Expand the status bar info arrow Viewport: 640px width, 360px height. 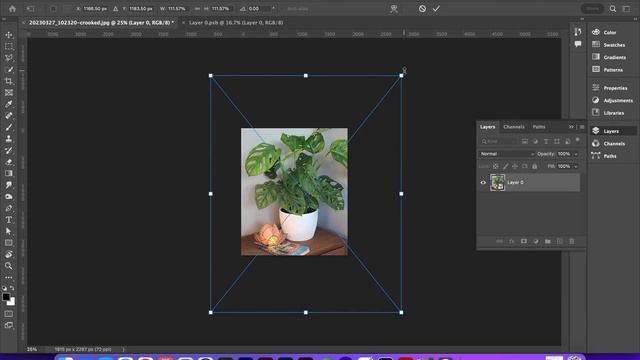(x=124, y=349)
